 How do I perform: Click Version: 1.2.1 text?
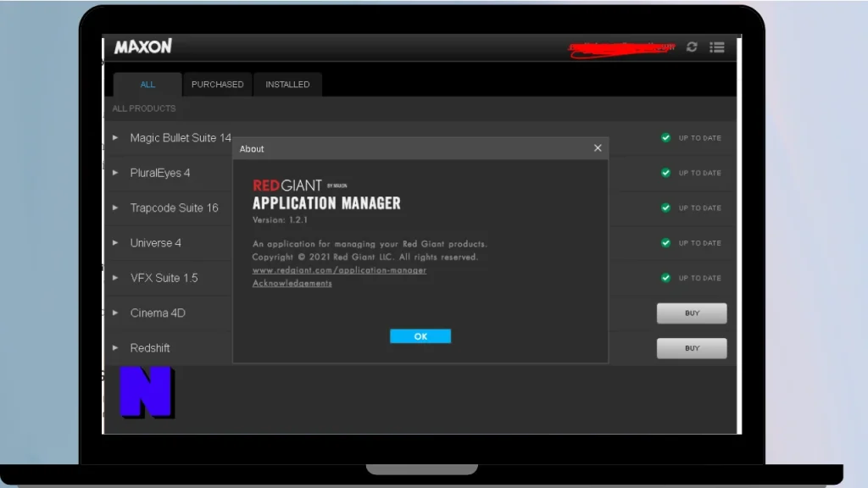(280, 219)
